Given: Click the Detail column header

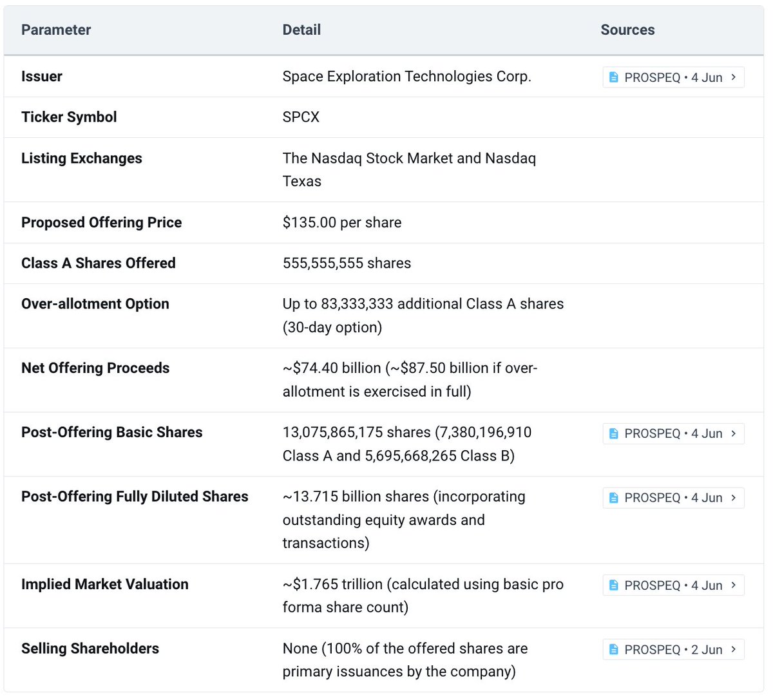Looking at the screenshot, I should [x=301, y=30].
